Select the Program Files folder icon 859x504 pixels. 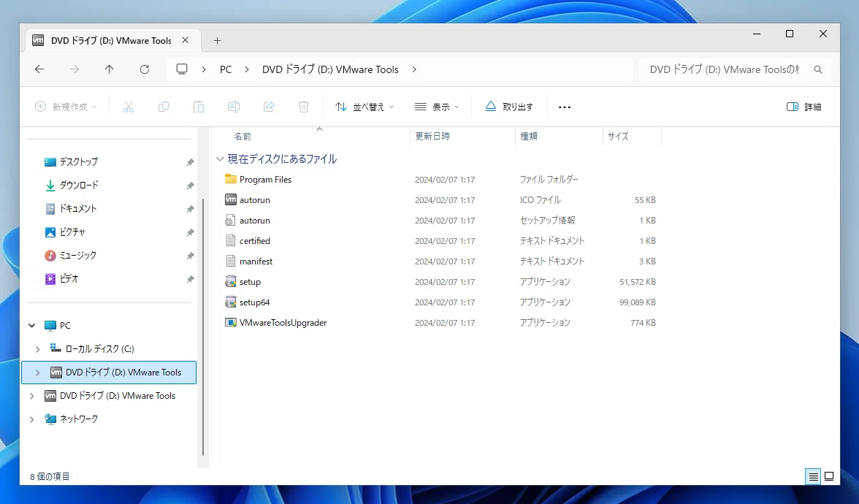pyautogui.click(x=231, y=179)
